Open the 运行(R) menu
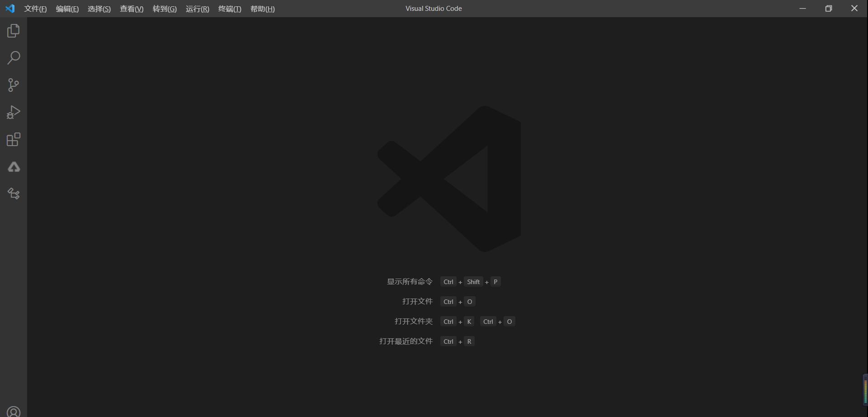The image size is (868, 417). [197, 9]
